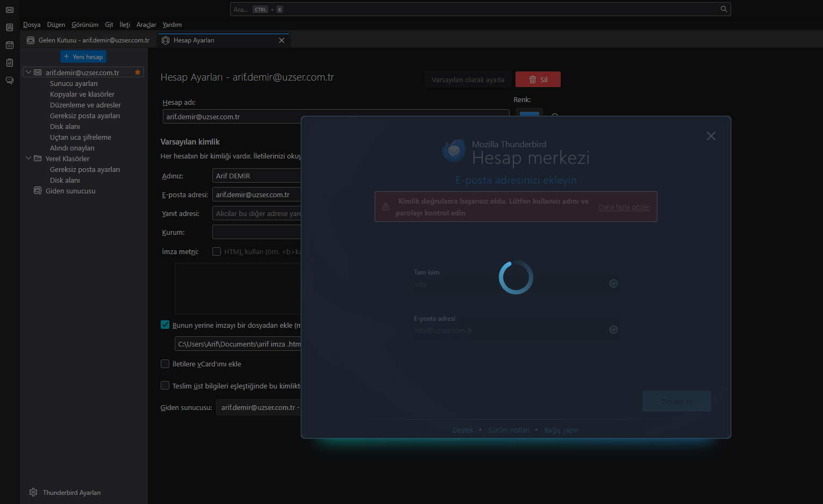Click the Hesap Ayarları tab icon
Screen dimensions: 823x504
coord(166,40)
